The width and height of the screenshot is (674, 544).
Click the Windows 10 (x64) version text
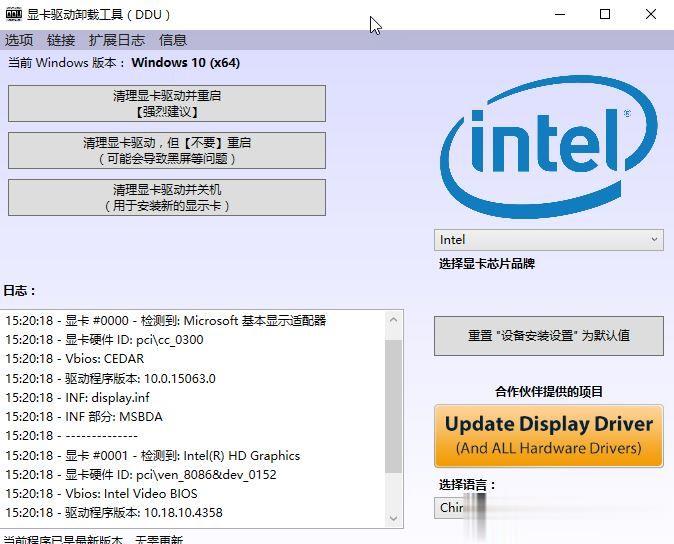coord(186,63)
